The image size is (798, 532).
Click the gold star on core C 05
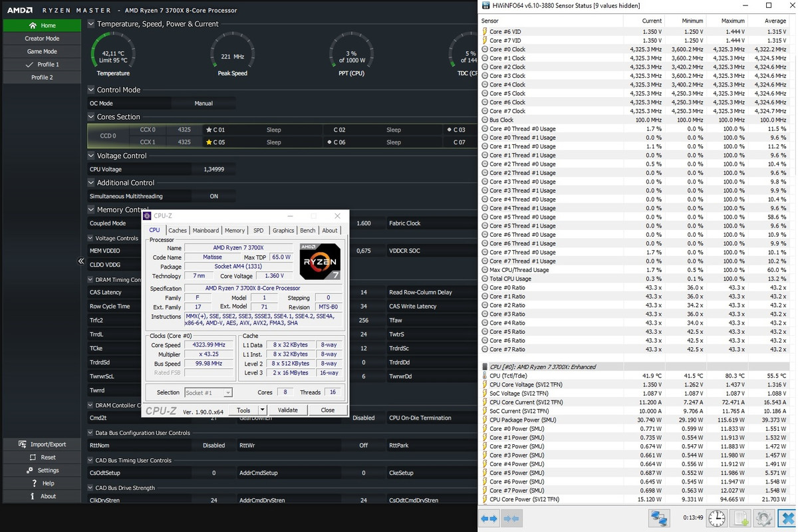click(209, 142)
